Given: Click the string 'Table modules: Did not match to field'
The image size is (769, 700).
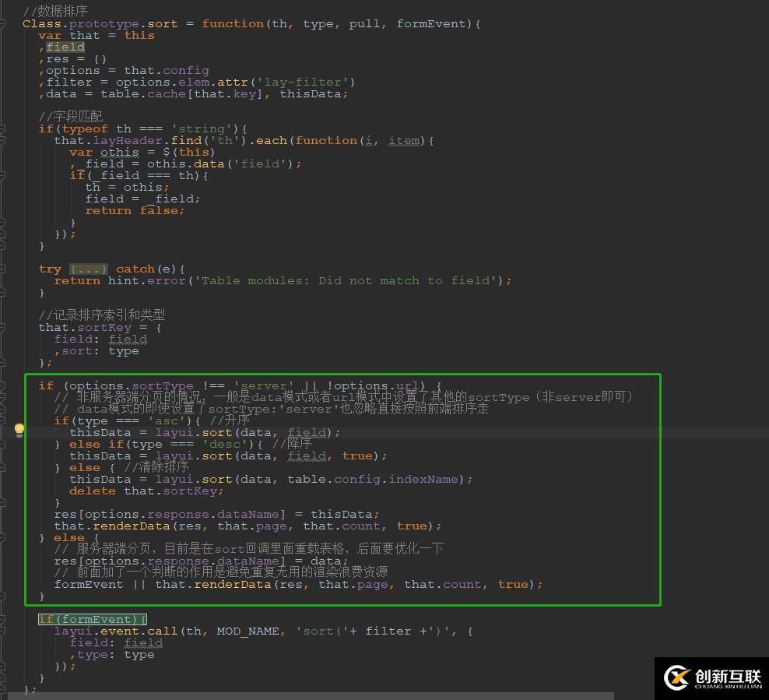Looking at the screenshot, I should pyautogui.click(x=346, y=280).
